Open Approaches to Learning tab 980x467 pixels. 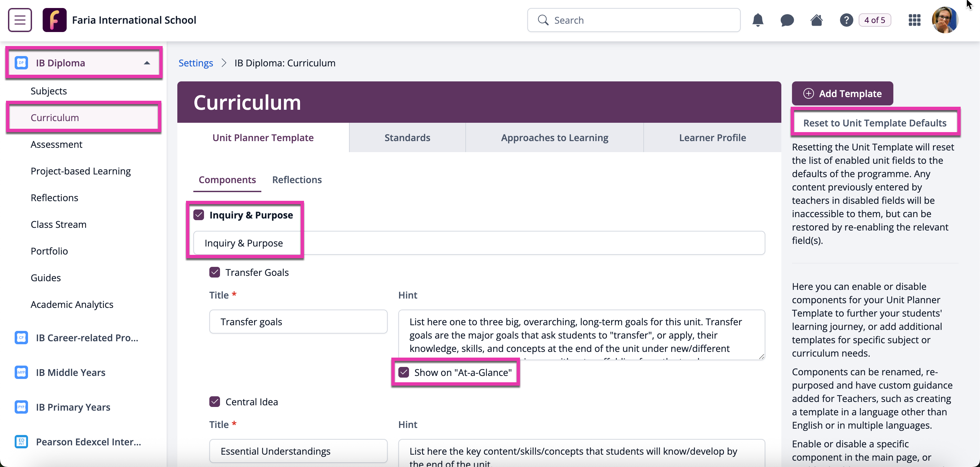click(554, 137)
